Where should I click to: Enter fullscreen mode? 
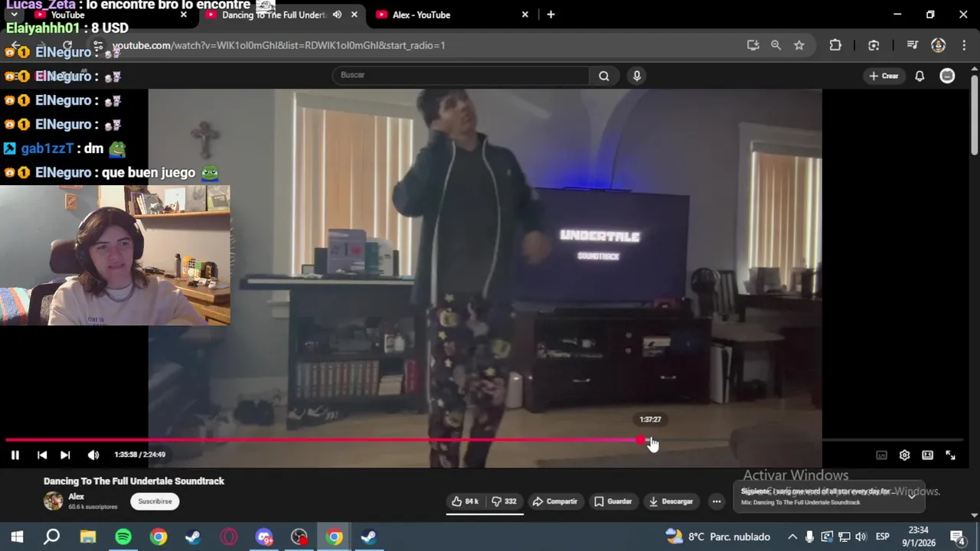[x=950, y=455]
